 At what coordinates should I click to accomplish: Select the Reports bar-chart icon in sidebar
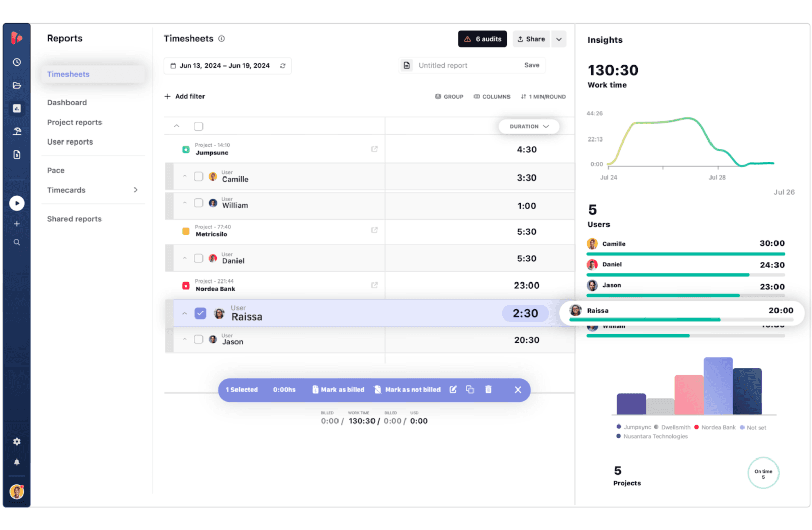point(17,108)
